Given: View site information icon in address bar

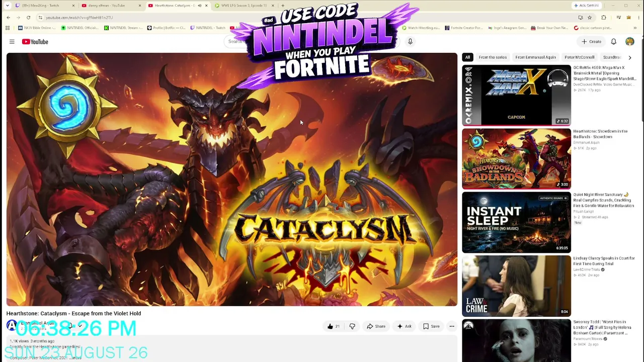Looking at the screenshot, I should (40, 18).
